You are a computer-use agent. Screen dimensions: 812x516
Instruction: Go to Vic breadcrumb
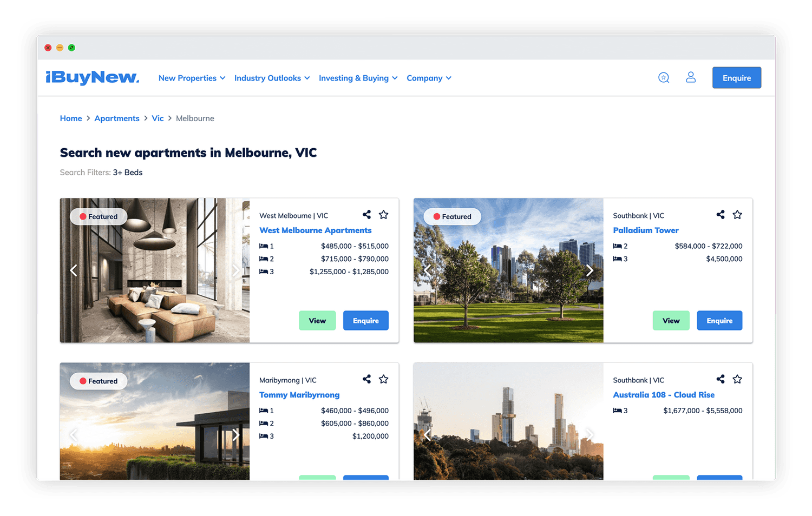(158, 118)
